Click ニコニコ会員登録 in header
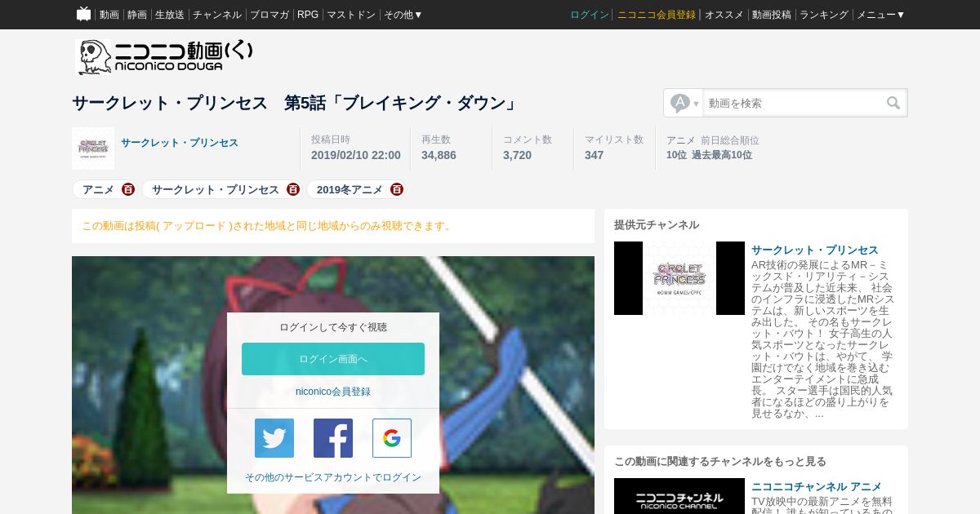980x514 pixels. tap(657, 15)
